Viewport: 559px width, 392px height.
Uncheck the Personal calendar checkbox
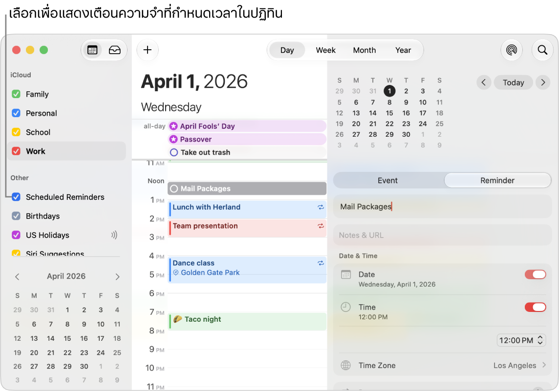click(x=16, y=113)
